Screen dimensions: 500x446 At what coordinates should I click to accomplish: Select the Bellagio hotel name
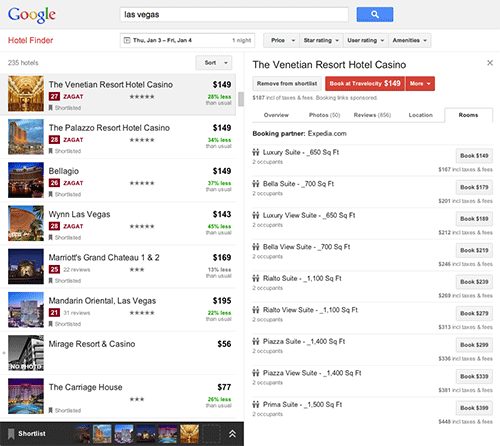coord(64,171)
